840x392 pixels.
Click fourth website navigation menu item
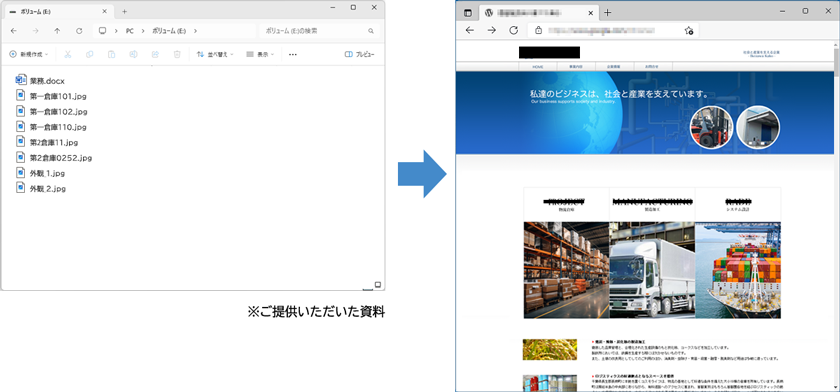653,66
